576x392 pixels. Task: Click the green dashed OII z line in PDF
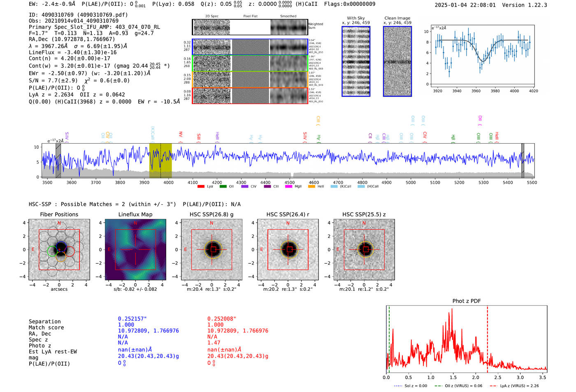389,339
